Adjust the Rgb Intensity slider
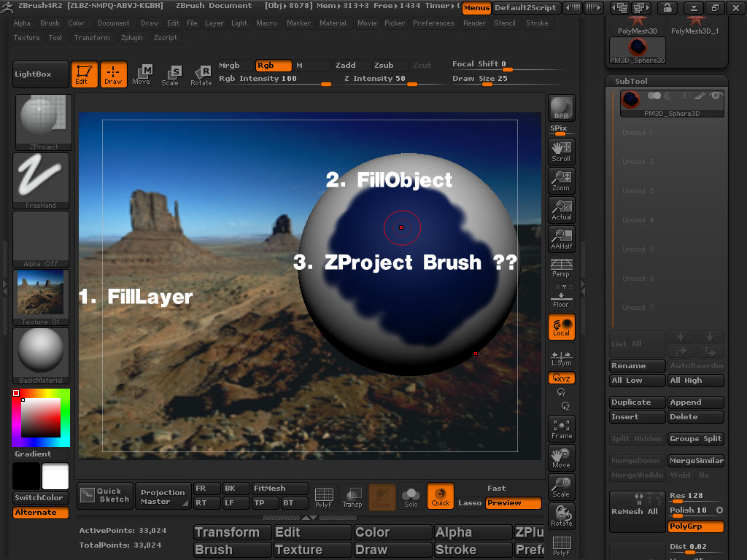 [x=275, y=79]
